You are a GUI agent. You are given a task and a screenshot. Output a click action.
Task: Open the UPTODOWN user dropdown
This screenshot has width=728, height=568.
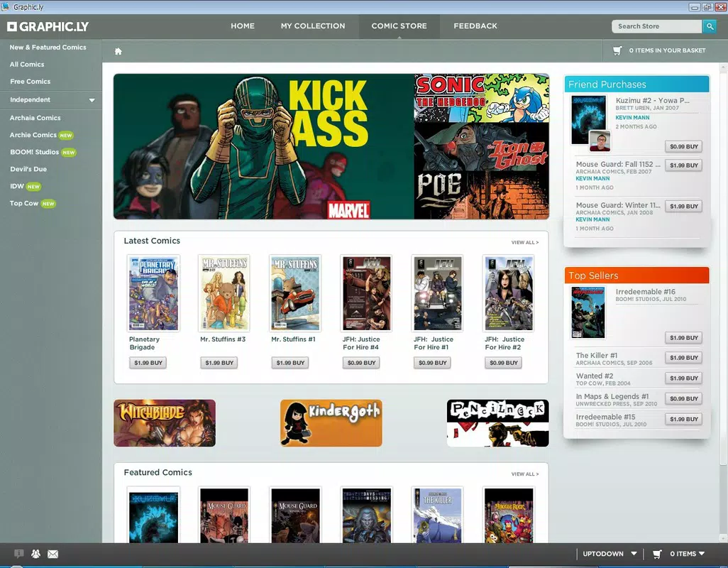coord(609,554)
